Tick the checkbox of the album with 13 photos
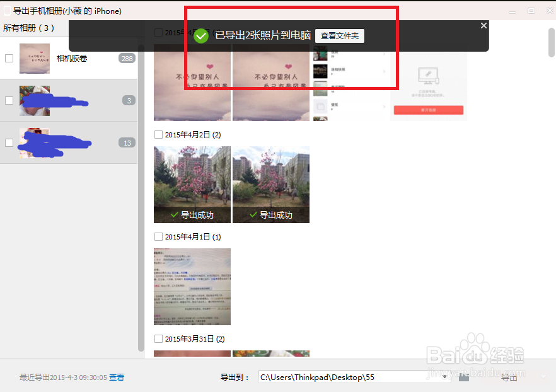 tap(9, 142)
